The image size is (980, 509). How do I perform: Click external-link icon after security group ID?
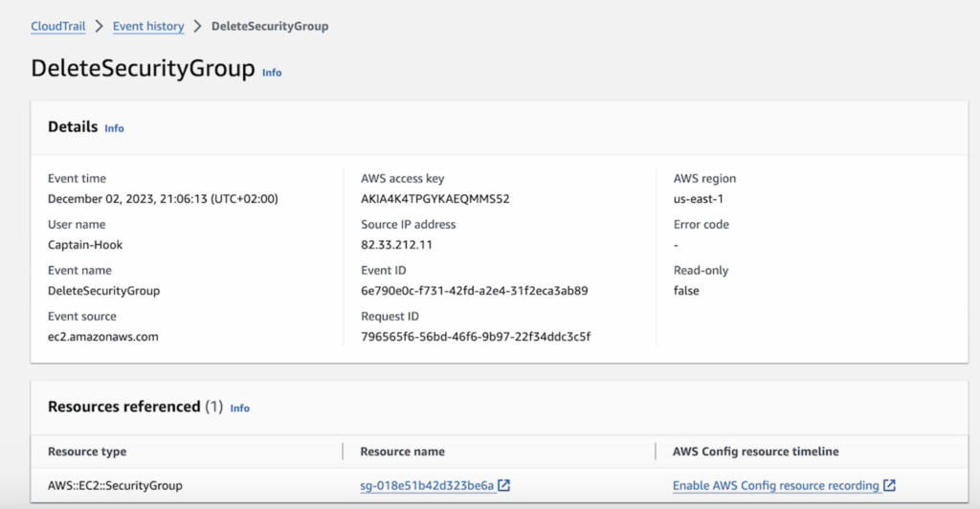click(503, 485)
